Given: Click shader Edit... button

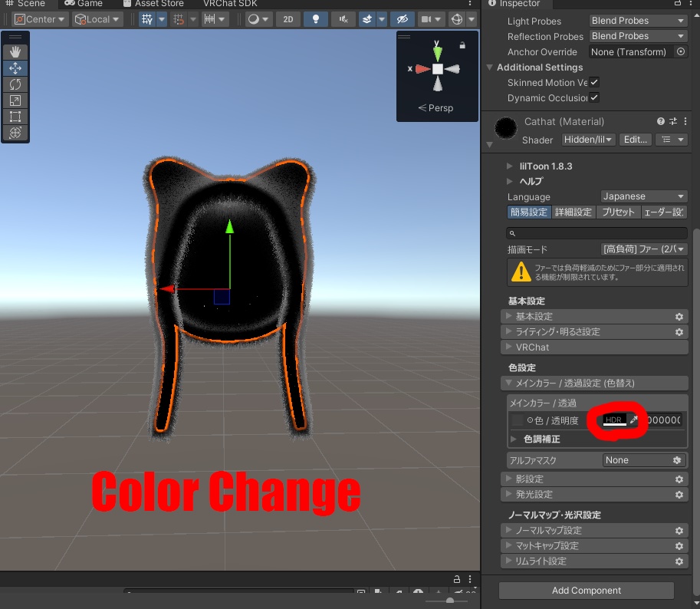Looking at the screenshot, I should 636,140.
